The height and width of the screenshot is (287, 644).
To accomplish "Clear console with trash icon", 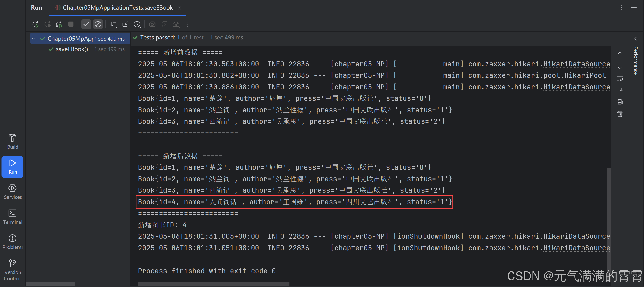I will coord(620,114).
